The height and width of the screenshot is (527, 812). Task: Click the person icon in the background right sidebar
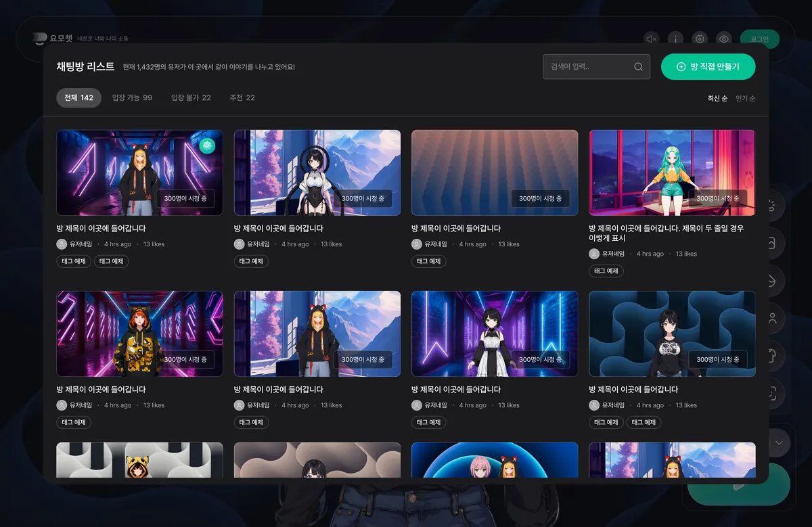[773, 317]
